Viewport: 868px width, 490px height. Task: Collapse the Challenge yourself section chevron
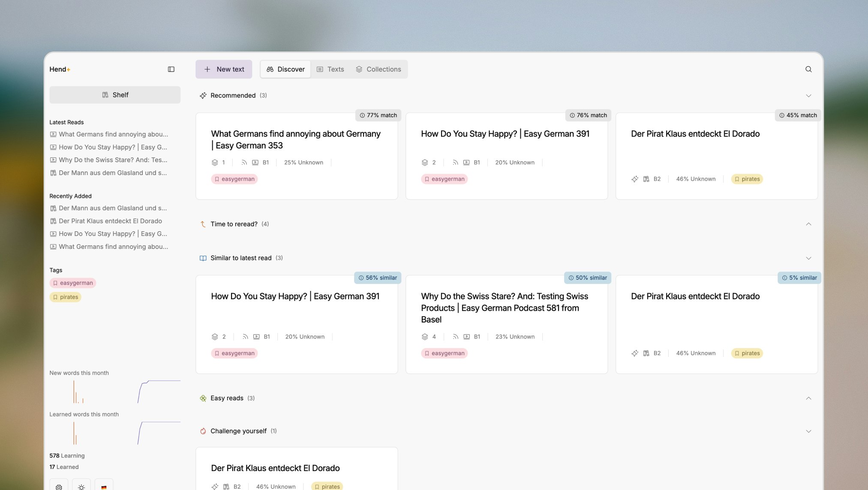tap(808, 431)
